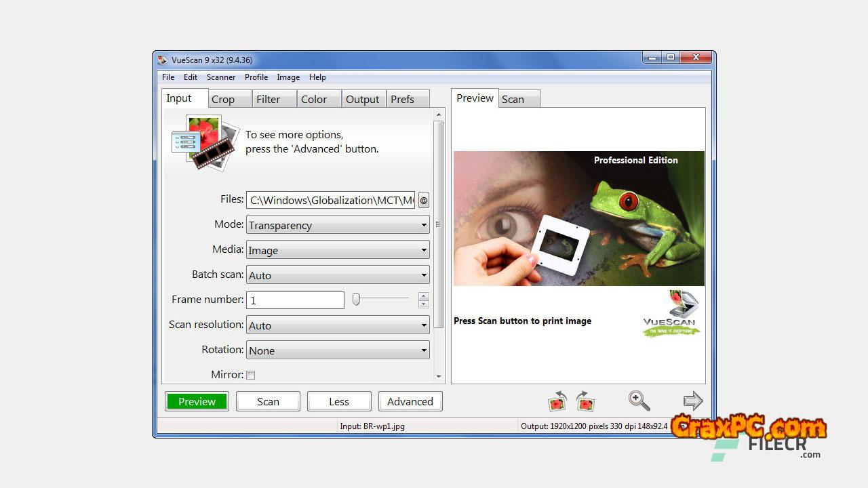Decrease Frame number with the down stepper arrow
Image resolution: width=868 pixels, height=488 pixels.
click(x=424, y=304)
